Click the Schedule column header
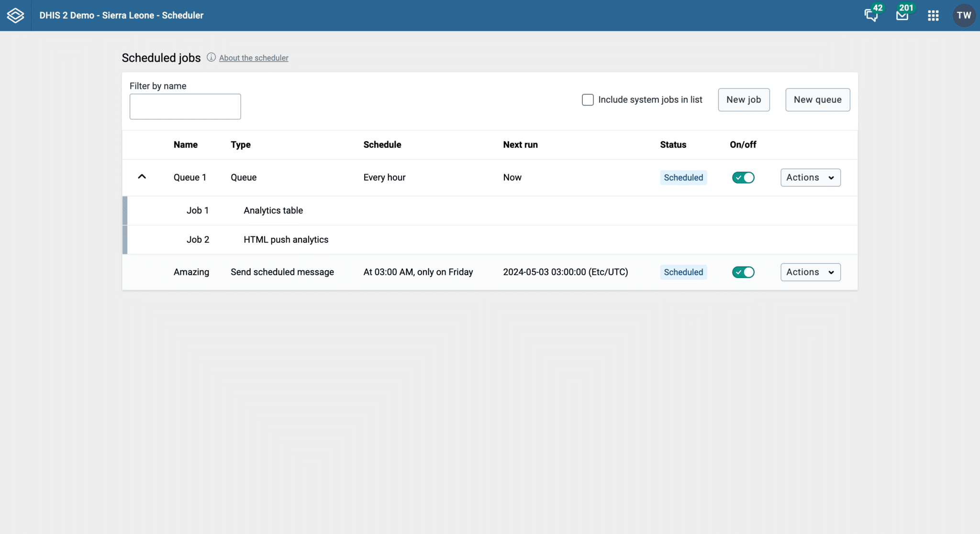Viewport: 980px width, 534px height. [x=382, y=145]
